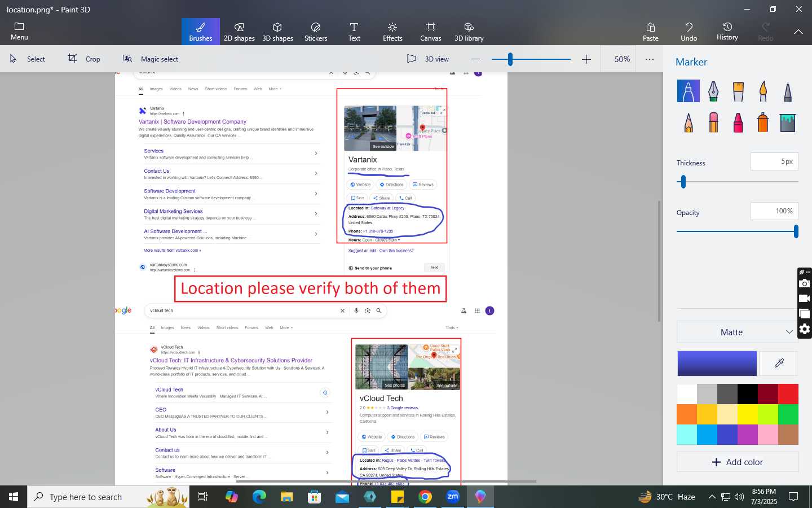Screen dimensions: 812x508
Task: Select the Pencil brush
Action: tap(688, 122)
